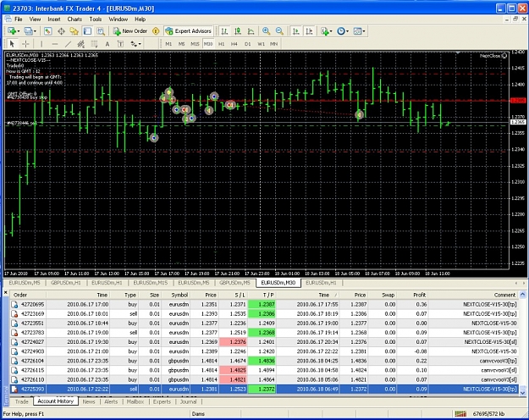This screenshot has height=420, width=529.
Task: Open the Insert menu
Action: click(54, 19)
